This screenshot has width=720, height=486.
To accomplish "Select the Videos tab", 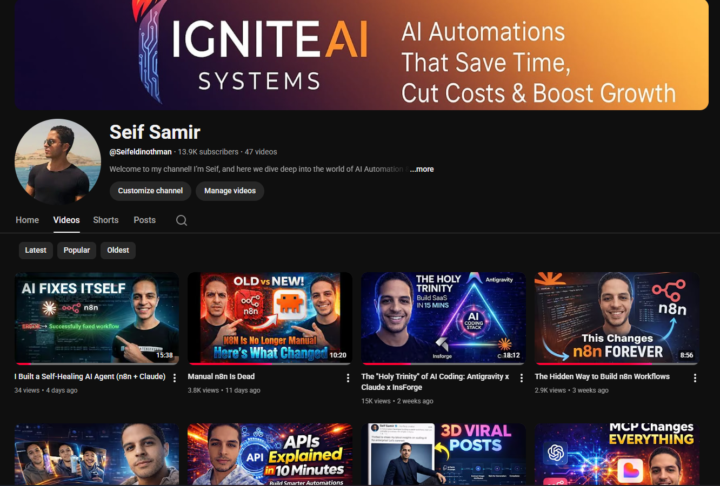I will click(x=66, y=220).
